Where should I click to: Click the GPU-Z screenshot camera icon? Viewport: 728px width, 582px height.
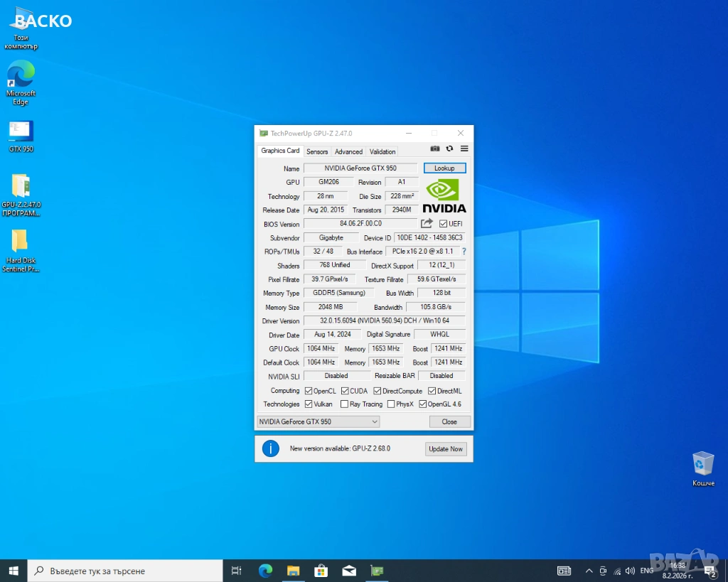point(435,149)
